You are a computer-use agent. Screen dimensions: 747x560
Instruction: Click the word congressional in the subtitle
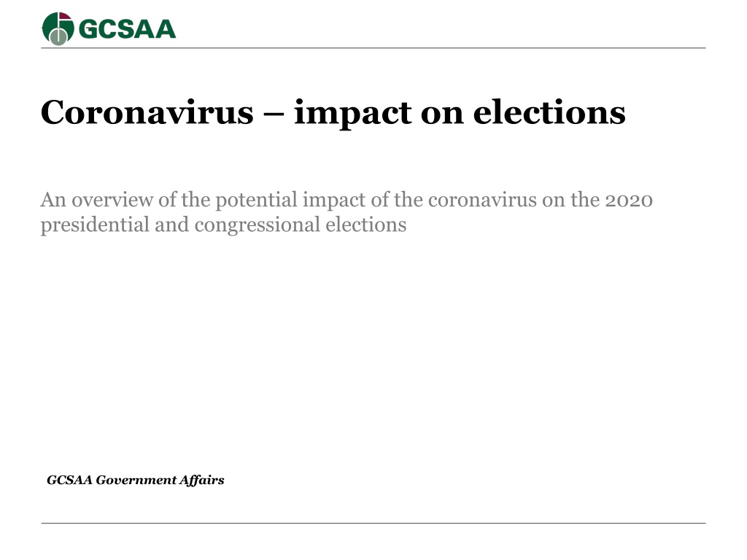coord(258,226)
